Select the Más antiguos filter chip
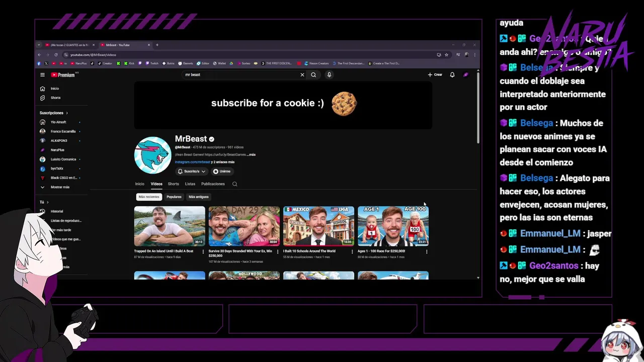The width and height of the screenshot is (644, 362). pyautogui.click(x=199, y=197)
